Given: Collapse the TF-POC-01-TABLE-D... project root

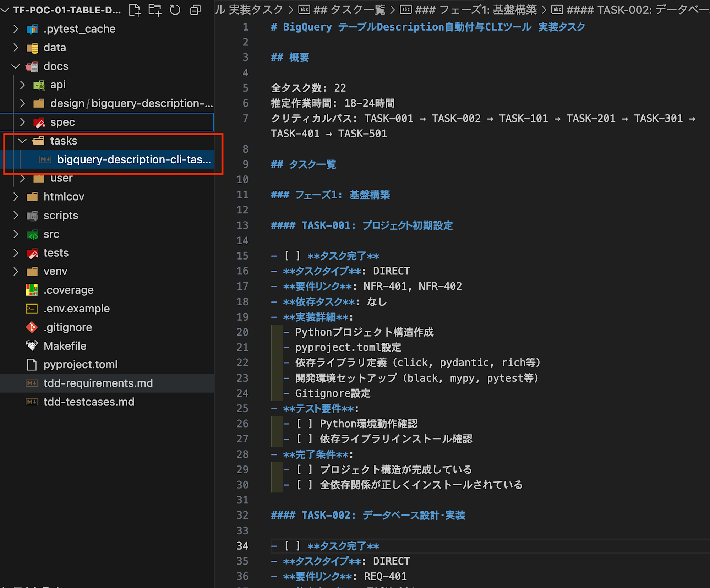Looking at the screenshot, I should 5,10.
